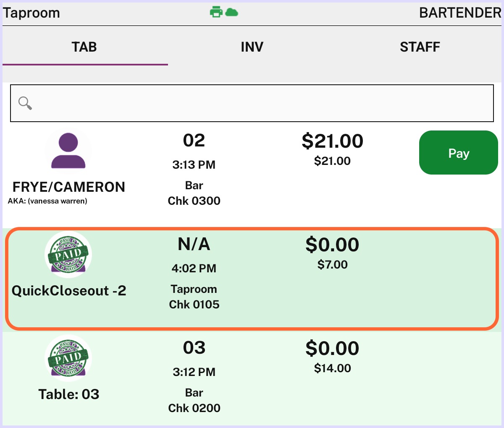This screenshot has width=504, height=428.
Task: Click PAID stamp on QuickCloseout -2
Action: click(68, 255)
